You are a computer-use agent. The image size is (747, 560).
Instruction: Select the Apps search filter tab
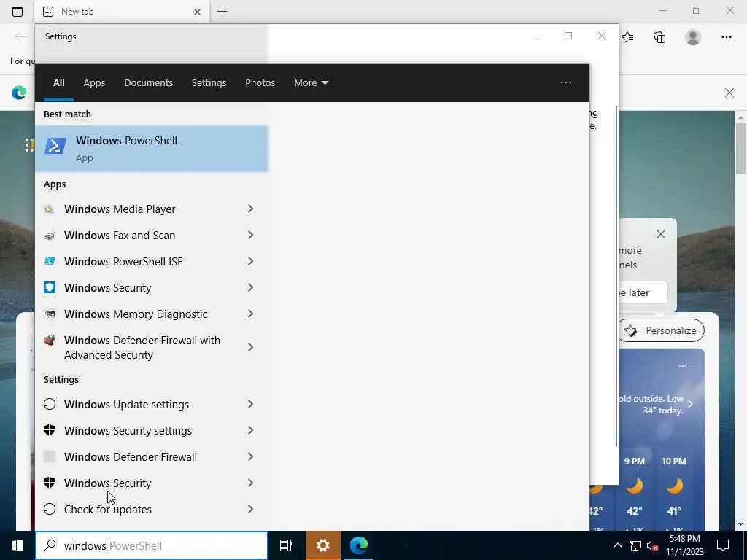pos(94,83)
